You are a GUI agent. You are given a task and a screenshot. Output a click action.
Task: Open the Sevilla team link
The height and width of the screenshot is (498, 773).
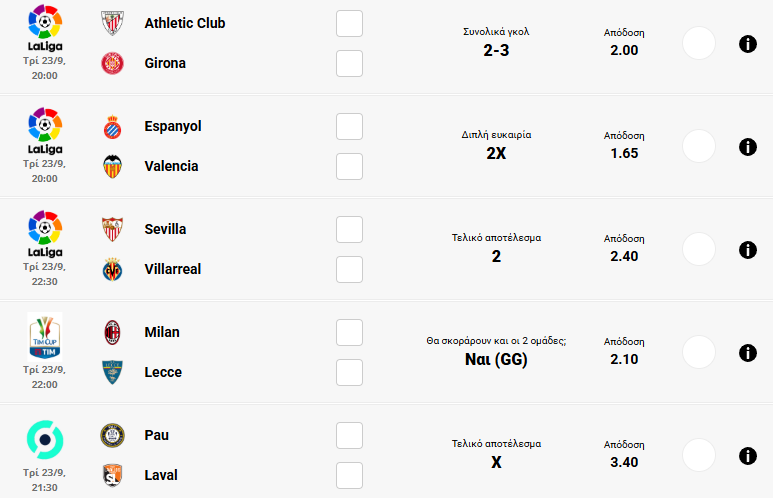[x=165, y=229]
